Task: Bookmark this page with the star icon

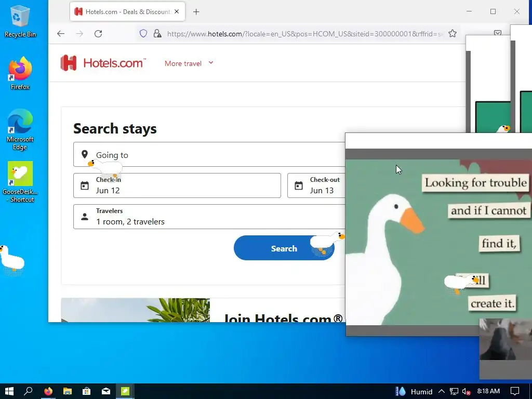Action: pyautogui.click(x=453, y=34)
